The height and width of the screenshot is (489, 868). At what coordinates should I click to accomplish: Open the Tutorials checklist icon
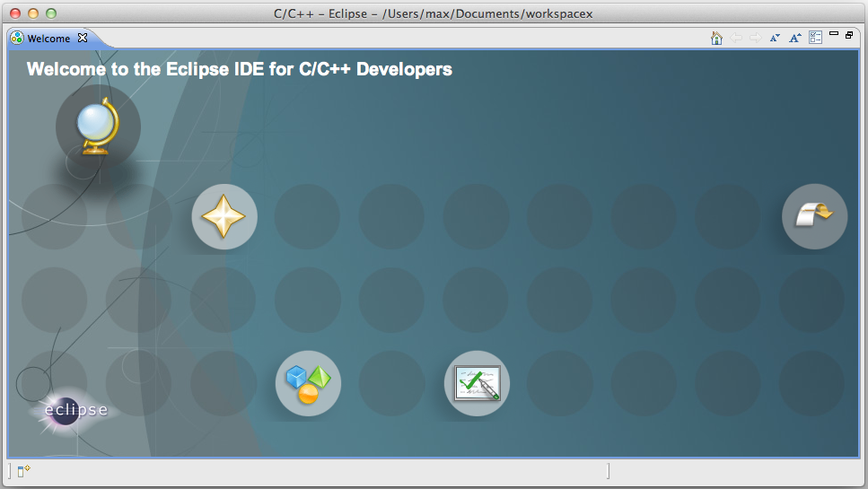(477, 383)
